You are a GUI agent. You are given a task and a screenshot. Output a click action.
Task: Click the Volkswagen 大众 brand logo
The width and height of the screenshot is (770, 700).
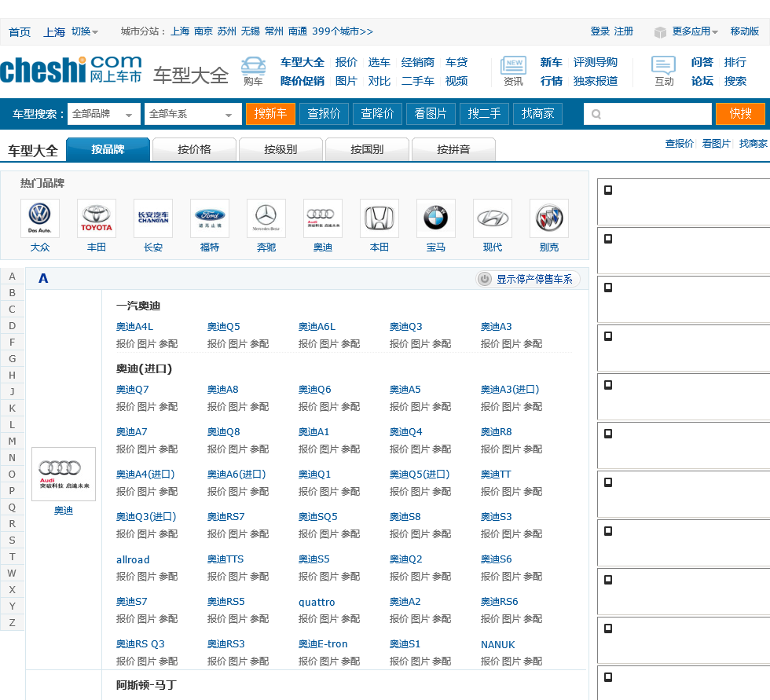tap(40, 218)
